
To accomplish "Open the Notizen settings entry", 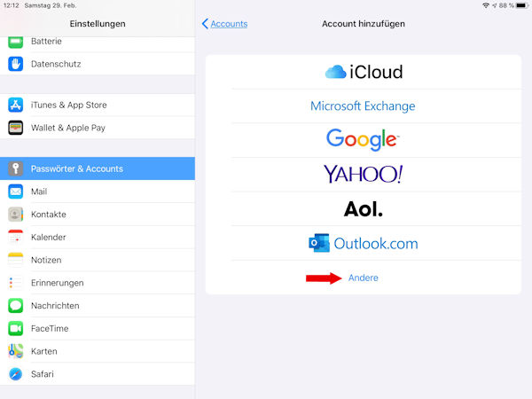I will pyautogui.click(x=98, y=260).
